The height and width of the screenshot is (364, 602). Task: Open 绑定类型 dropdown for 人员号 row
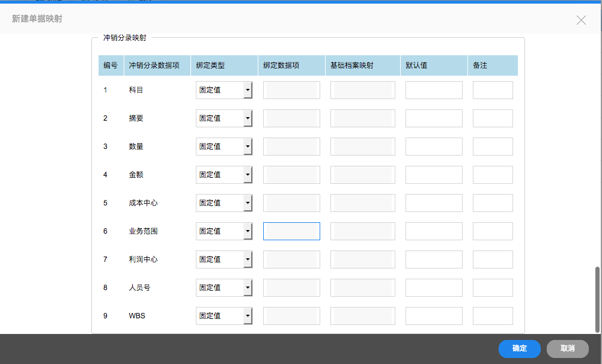(224, 288)
